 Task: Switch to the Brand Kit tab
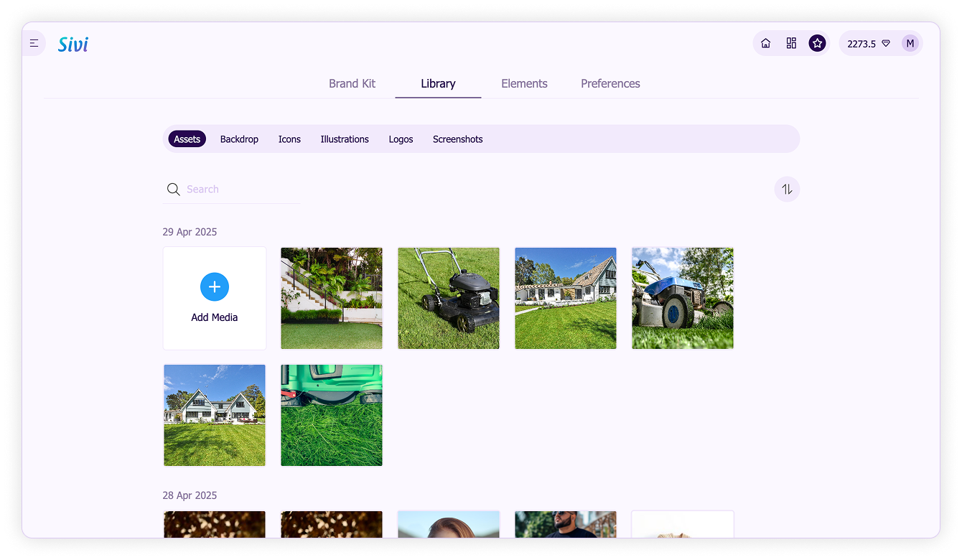[x=352, y=84]
